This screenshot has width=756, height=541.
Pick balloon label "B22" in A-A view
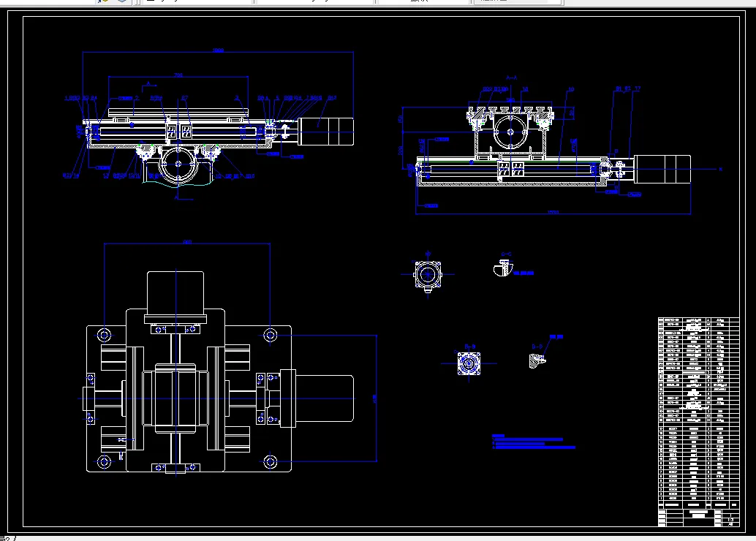[x=488, y=89]
